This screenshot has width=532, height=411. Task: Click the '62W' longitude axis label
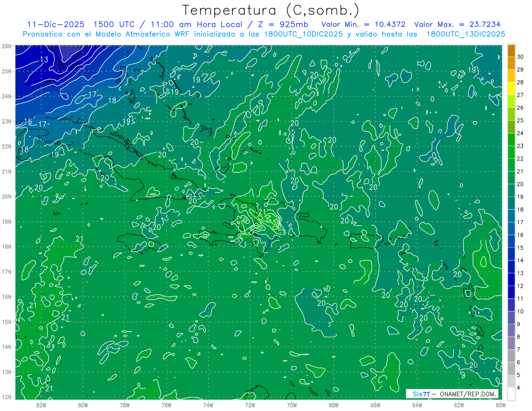459,405
